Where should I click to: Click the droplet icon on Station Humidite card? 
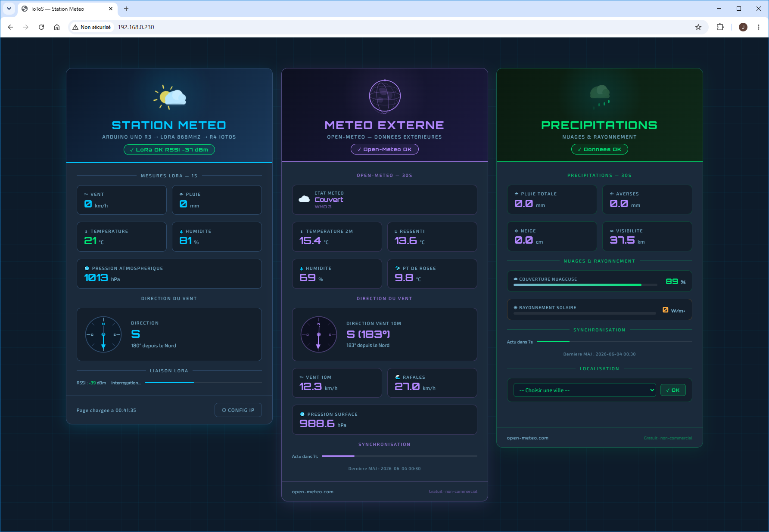181,232
